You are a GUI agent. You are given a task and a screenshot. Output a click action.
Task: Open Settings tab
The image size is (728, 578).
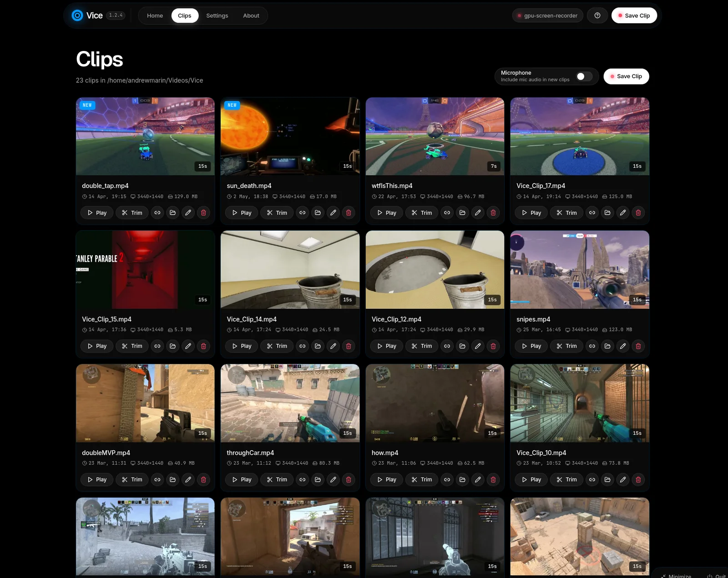(217, 15)
